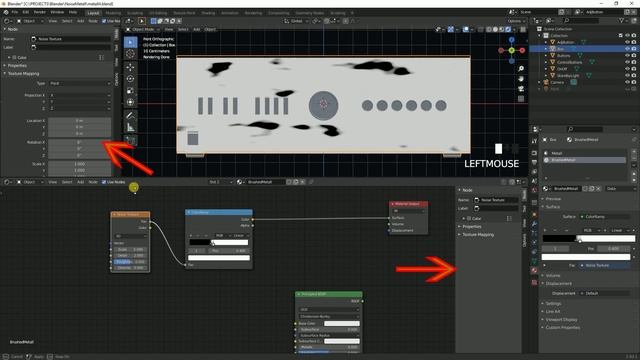Toggle Color checkbox in lower Node sidebar
This screenshot has width=640, height=360.
pos(469,218)
